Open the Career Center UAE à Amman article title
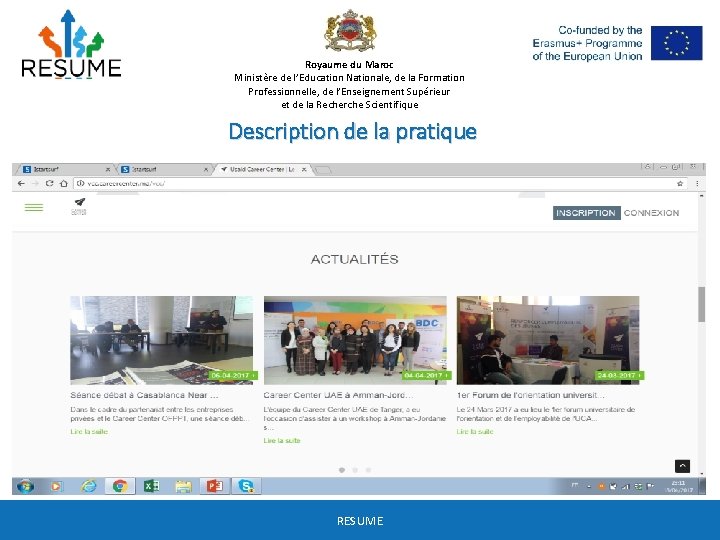This screenshot has height=540, width=720. click(x=338, y=395)
